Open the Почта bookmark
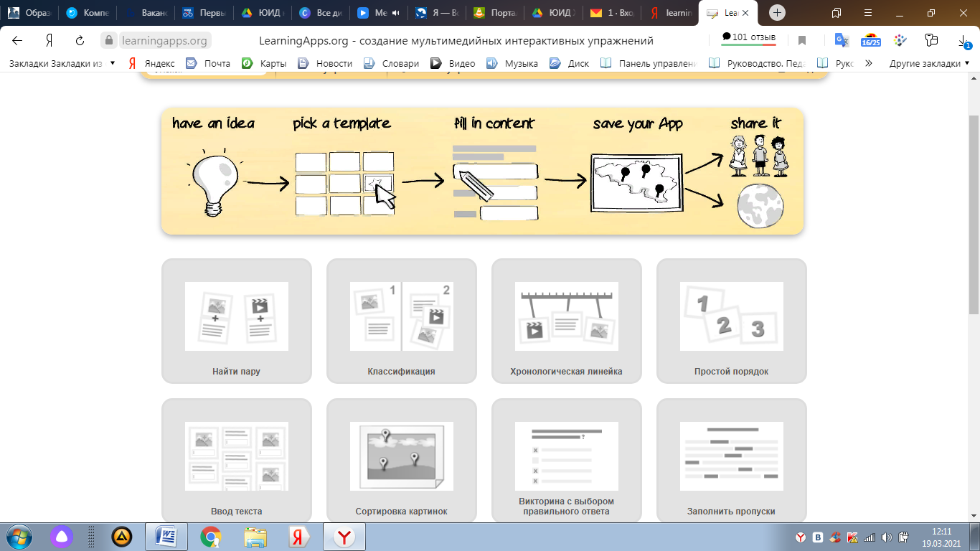Viewport: 980px width, 551px height. pyautogui.click(x=209, y=63)
